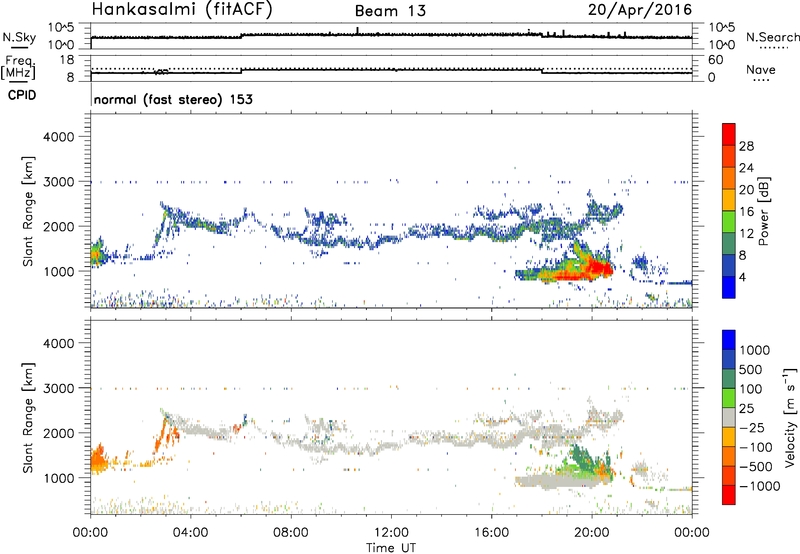Viewport: 800px width, 554px height.
Task: Select the 16:00 time tick label
Action: (x=491, y=533)
